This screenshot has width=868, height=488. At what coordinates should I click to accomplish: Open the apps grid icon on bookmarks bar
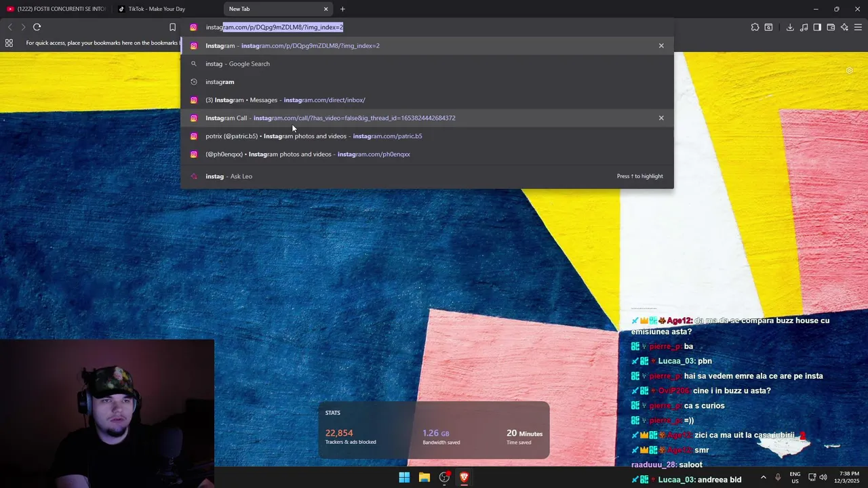coord(9,43)
